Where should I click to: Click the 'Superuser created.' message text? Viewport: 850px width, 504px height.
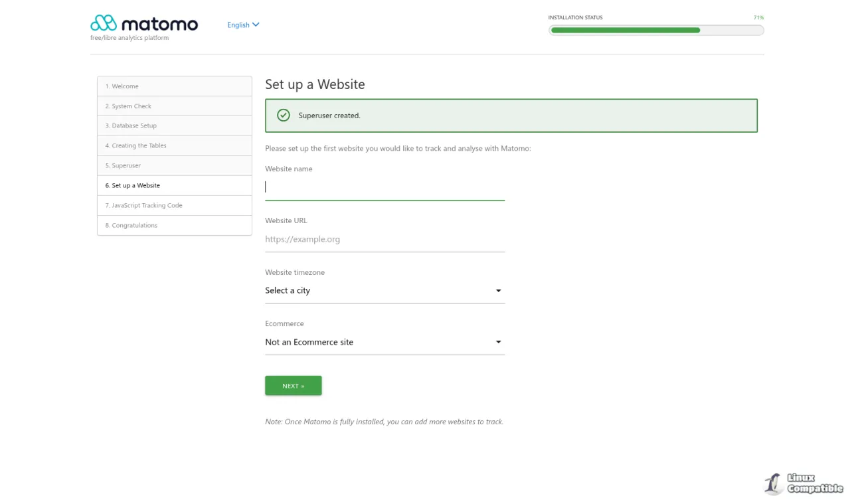click(x=329, y=116)
